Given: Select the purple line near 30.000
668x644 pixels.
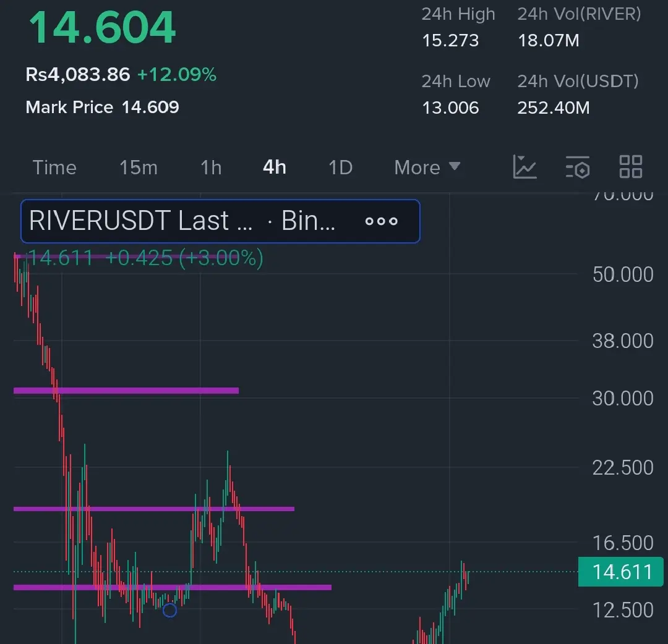Looking at the screenshot, I should click(x=126, y=391).
